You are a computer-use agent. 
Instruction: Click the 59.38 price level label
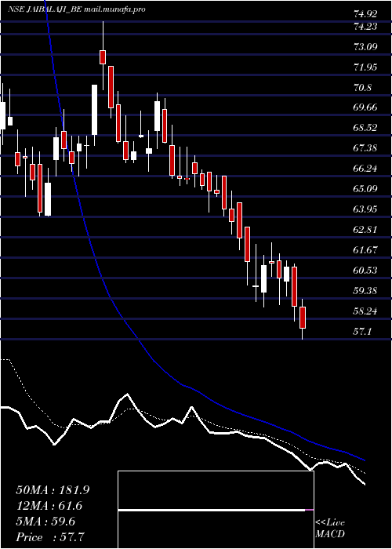pos(365,291)
